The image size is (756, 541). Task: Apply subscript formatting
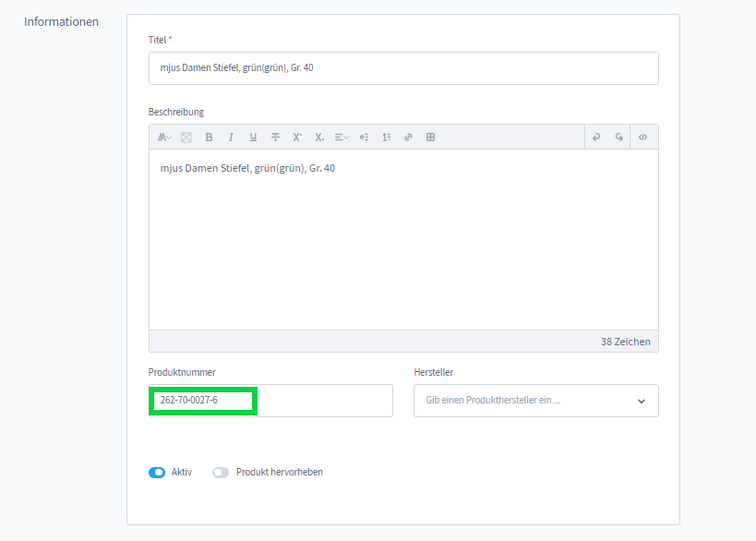pos(319,138)
